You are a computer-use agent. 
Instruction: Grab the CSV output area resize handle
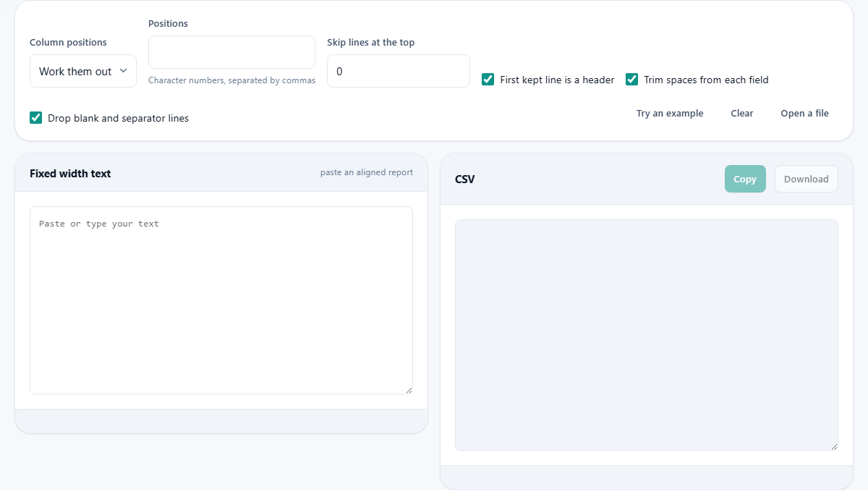coord(834,447)
